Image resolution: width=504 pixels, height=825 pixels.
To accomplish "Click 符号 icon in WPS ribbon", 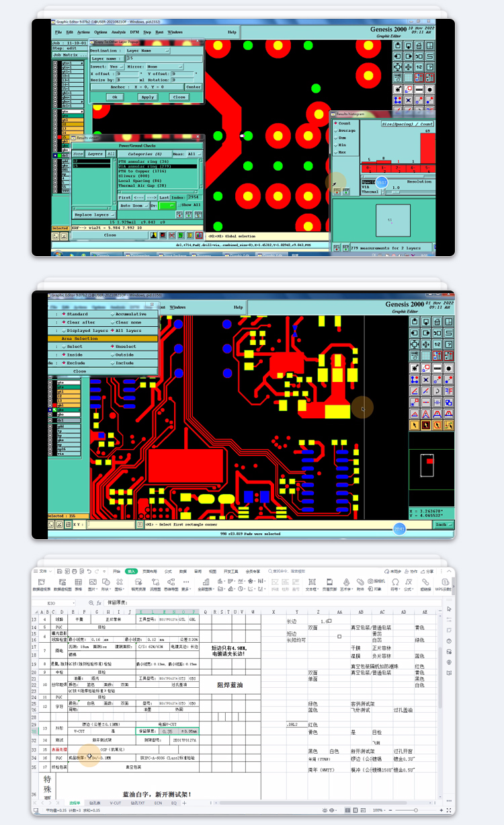I will (x=395, y=585).
